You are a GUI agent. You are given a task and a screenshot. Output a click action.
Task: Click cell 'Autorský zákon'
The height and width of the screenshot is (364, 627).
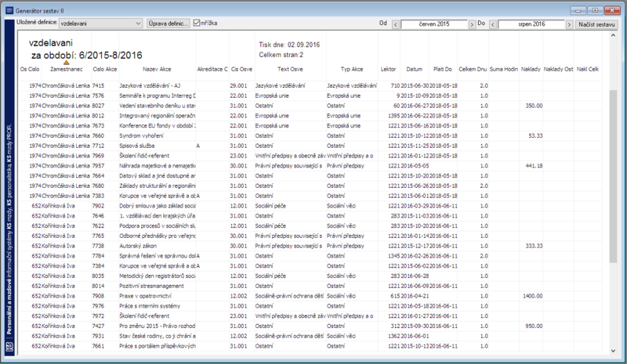(x=138, y=246)
